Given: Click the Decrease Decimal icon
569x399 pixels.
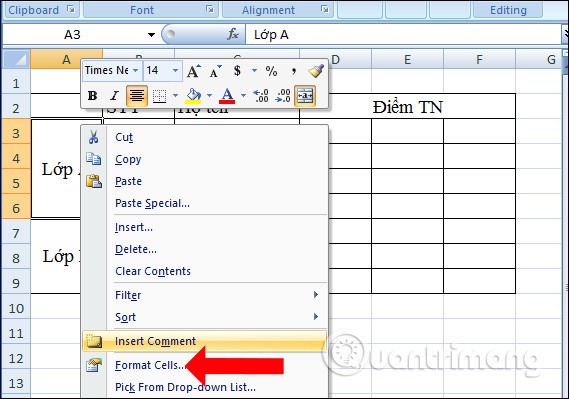Looking at the screenshot, I should pos(283,96).
